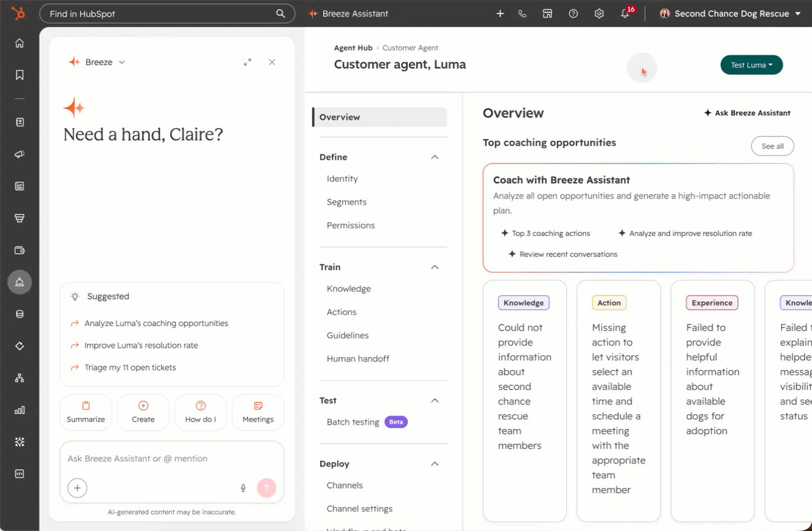Open the Home icon in the sidebar
Viewport: 812px width, 531px height.
(20, 43)
